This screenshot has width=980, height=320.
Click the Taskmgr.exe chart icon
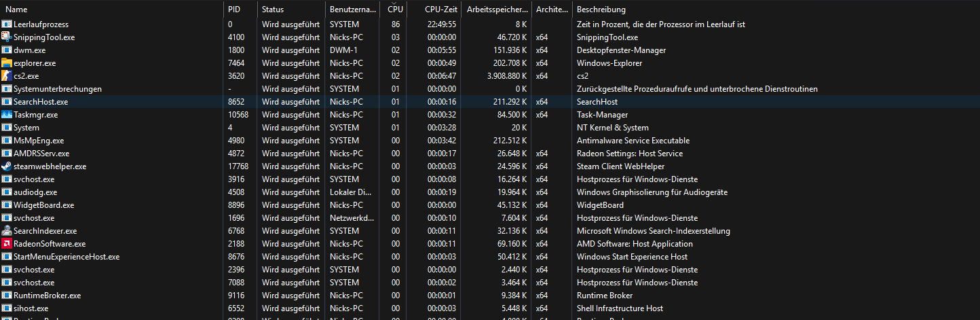pyautogui.click(x=7, y=115)
